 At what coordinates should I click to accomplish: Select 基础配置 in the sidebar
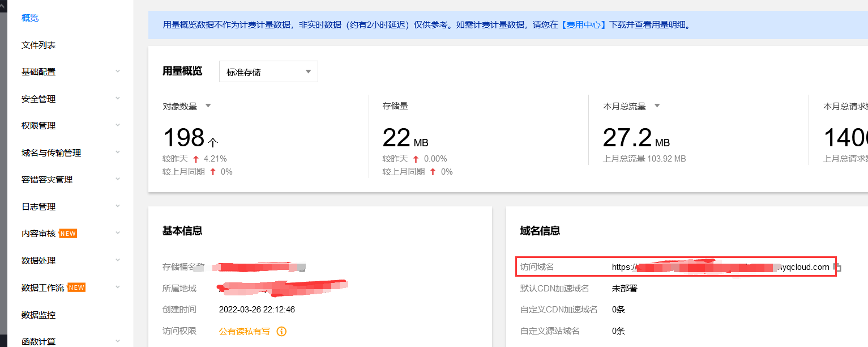[x=39, y=72]
